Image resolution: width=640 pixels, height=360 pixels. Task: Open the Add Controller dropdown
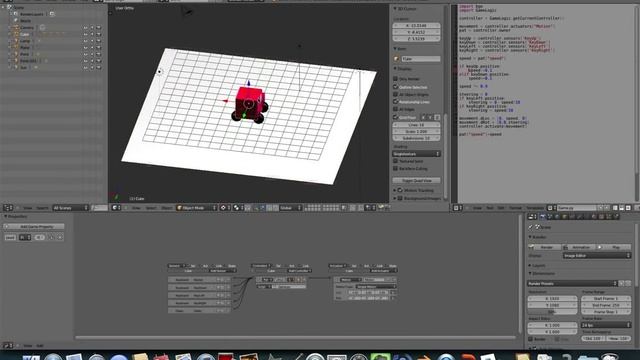tap(299, 271)
